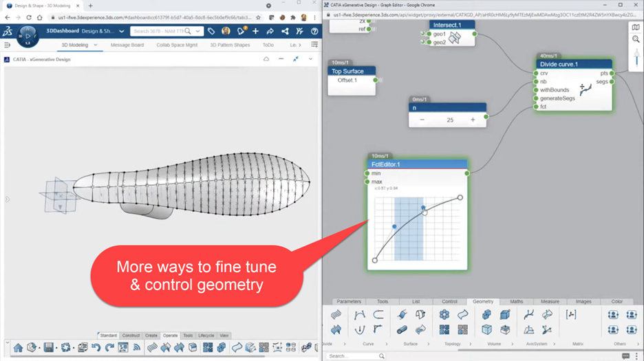Image resolution: width=644 pixels, height=361 pixels.
Task: Click the two stacked cubes icon in the bottom toolbar
Action: click(x=222, y=347)
